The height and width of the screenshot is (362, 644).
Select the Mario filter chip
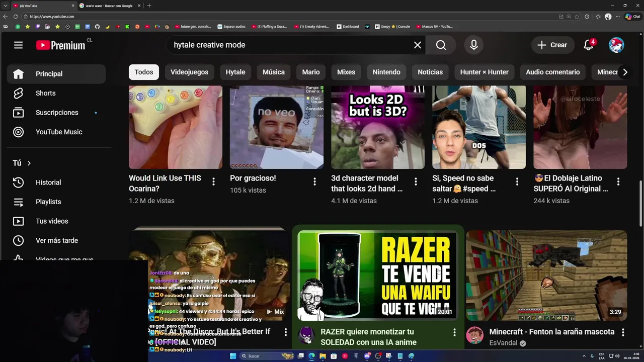311,72
